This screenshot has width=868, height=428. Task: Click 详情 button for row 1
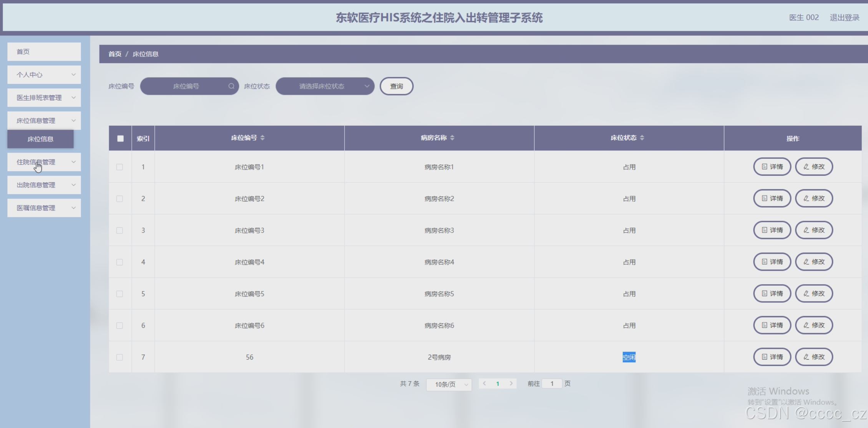coord(772,167)
